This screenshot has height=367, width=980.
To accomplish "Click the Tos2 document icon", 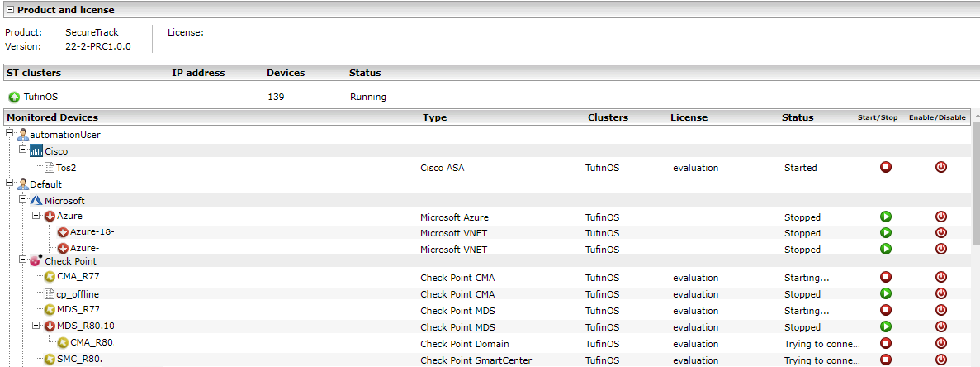I will coord(50,168).
